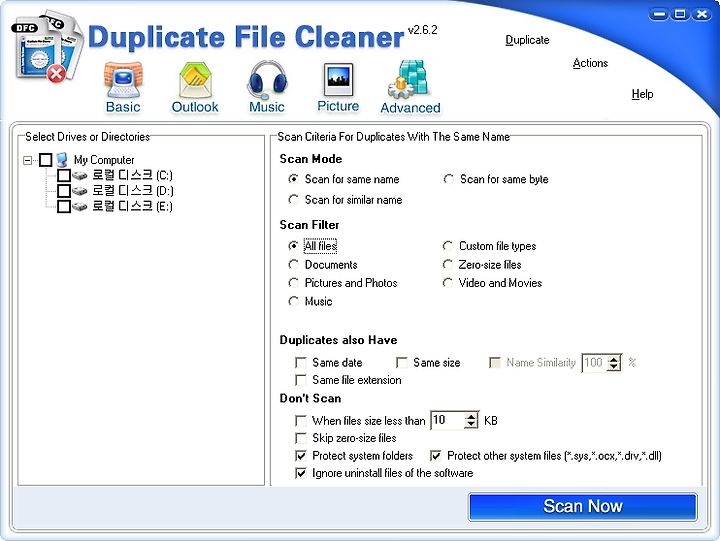This screenshot has width=720, height=541.
Task: Maximize the Duplicate File Cleaner window
Action: [681, 15]
